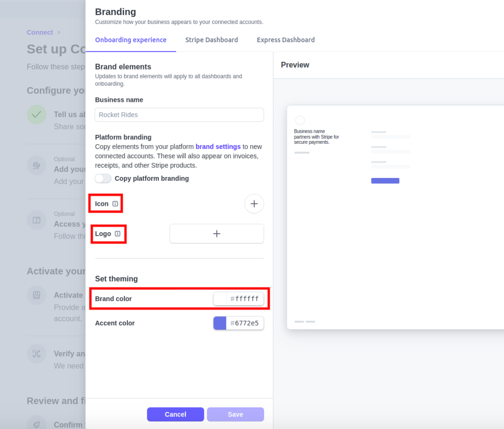Open the Express Dashboard tab
The width and height of the screenshot is (504, 429).
[x=286, y=40]
